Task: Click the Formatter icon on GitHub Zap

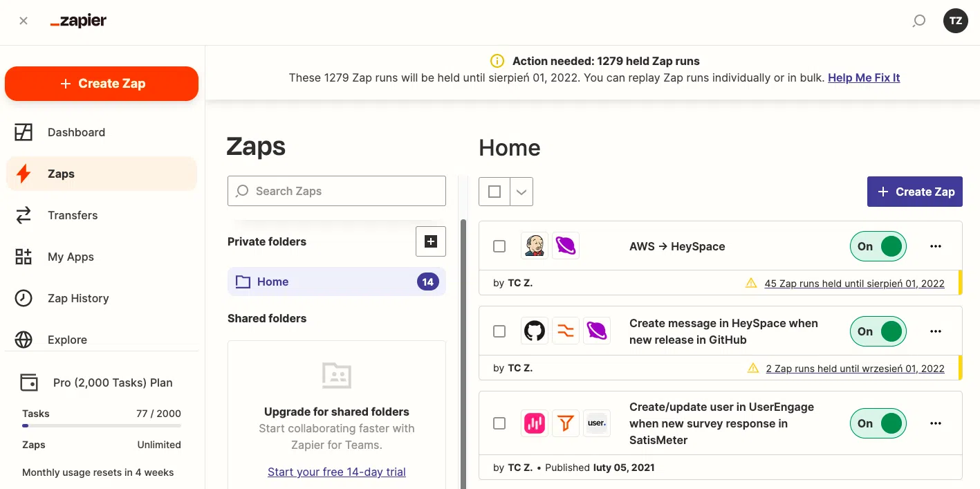Action: click(566, 331)
